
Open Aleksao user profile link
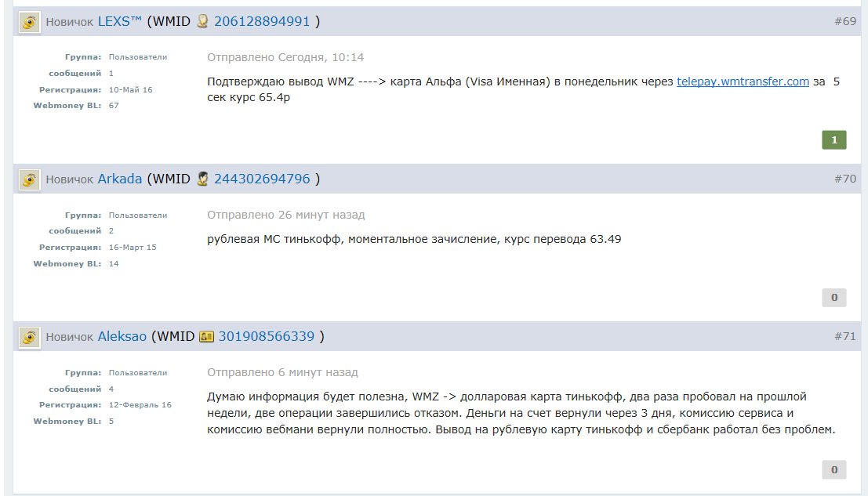coord(122,337)
